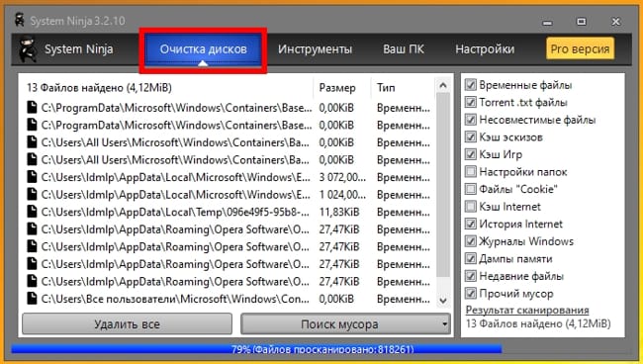Viewport: 643px width, 364px height.
Task: Click the System Ninja logo icon in nav bar
Action: pyautogui.click(x=28, y=49)
